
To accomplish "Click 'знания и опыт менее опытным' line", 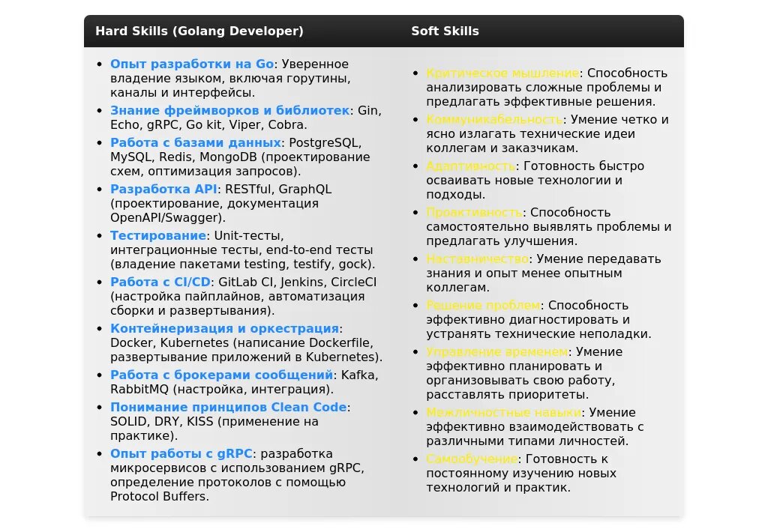I will pyautogui.click(x=524, y=273).
